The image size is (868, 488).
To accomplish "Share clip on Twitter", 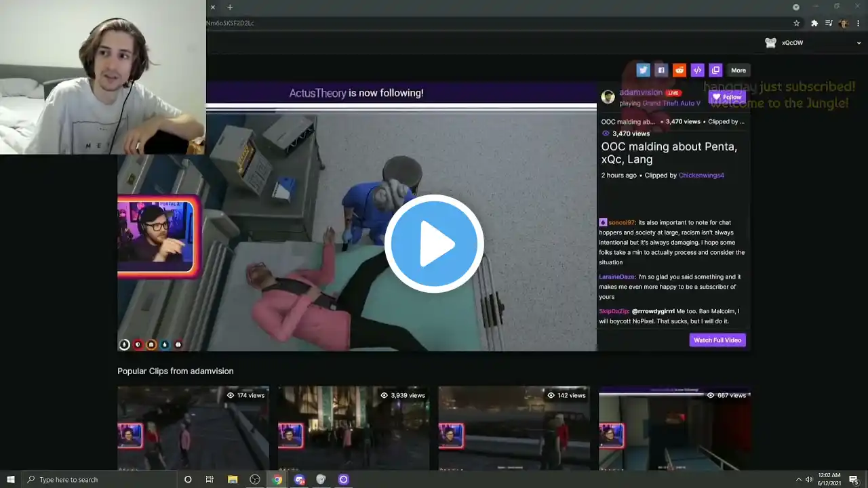I will pyautogui.click(x=643, y=70).
